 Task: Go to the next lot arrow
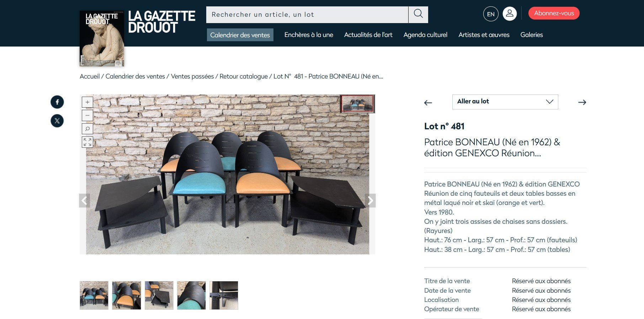(582, 102)
